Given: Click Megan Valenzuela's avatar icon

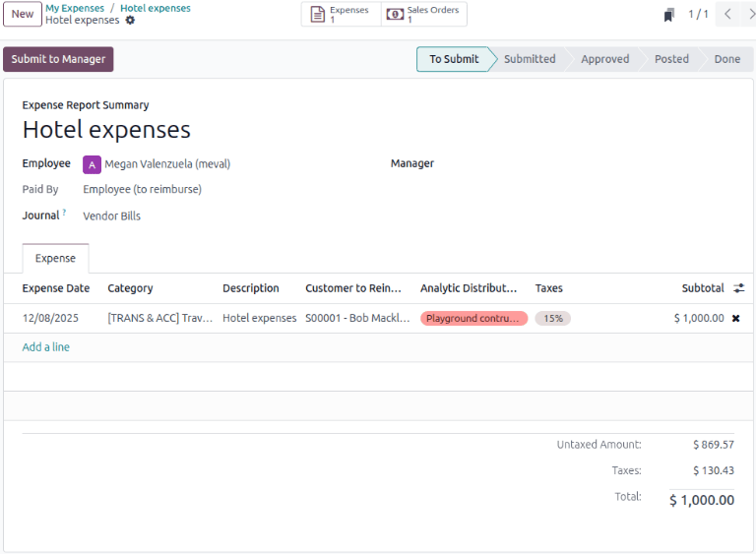Looking at the screenshot, I should pyautogui.click(x=92, y=164).
